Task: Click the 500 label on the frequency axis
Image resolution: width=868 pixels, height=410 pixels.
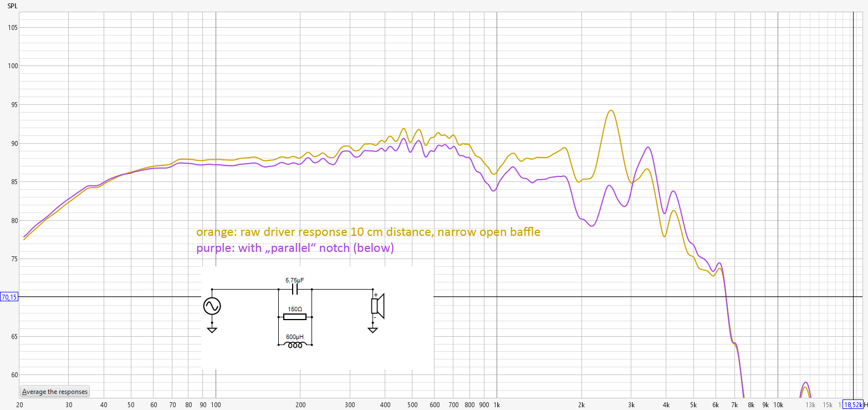Action: pos(412,405)
